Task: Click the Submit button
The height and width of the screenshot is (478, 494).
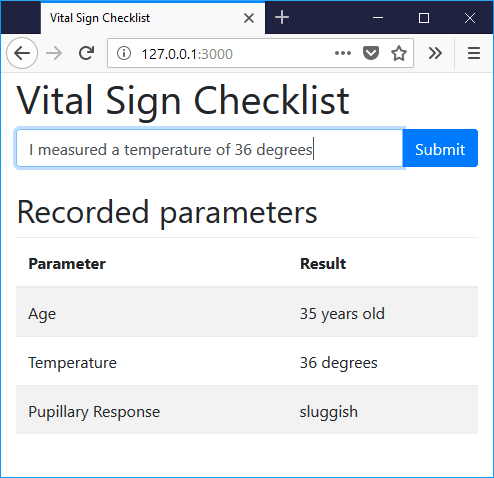Action: 440,148
